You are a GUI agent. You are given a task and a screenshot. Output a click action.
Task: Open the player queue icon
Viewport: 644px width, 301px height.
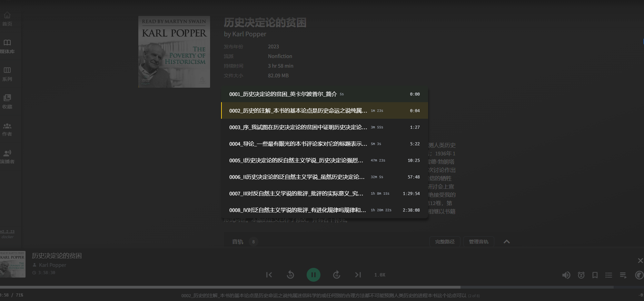point(623,275)
